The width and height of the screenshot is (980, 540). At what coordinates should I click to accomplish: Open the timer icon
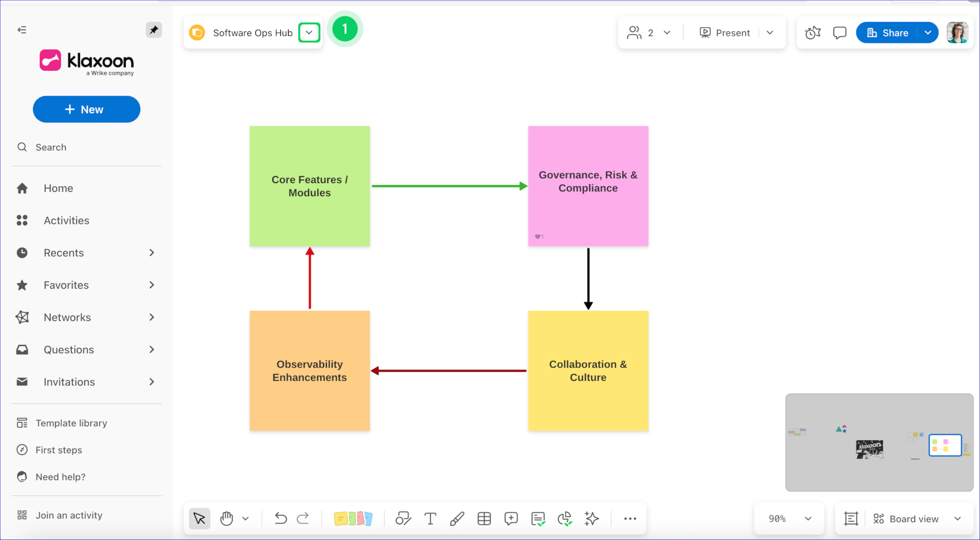pyautogui.click(x=812, y=33)
